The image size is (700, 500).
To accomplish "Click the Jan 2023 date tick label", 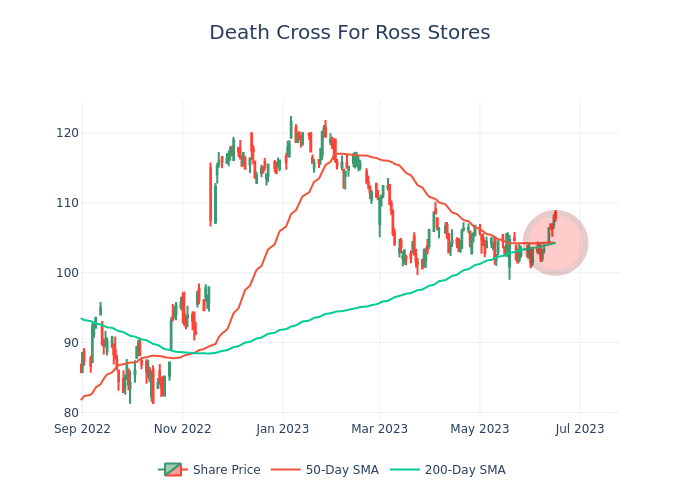I will tap(282, 429).
